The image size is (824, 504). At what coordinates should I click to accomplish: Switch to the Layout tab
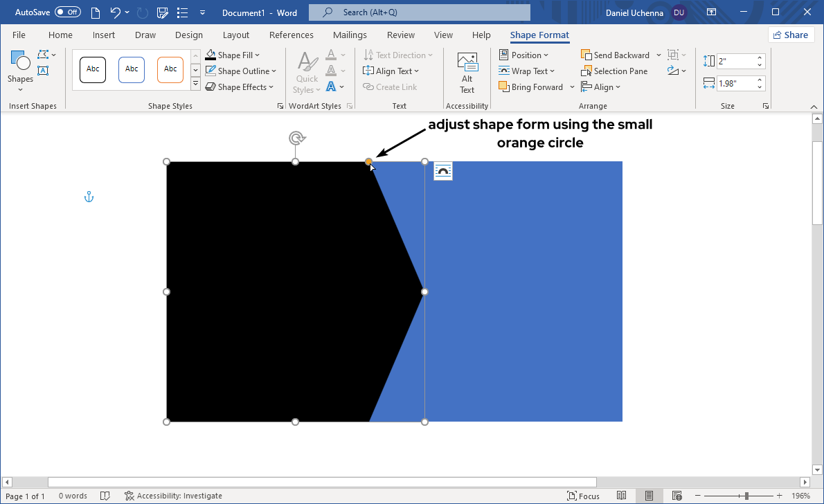[x=236, y=35]
